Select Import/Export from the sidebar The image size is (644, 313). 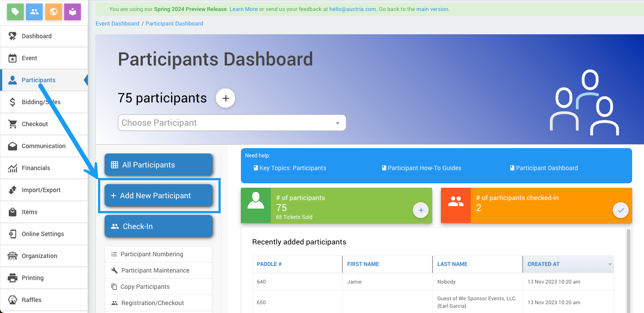point(41,190)
